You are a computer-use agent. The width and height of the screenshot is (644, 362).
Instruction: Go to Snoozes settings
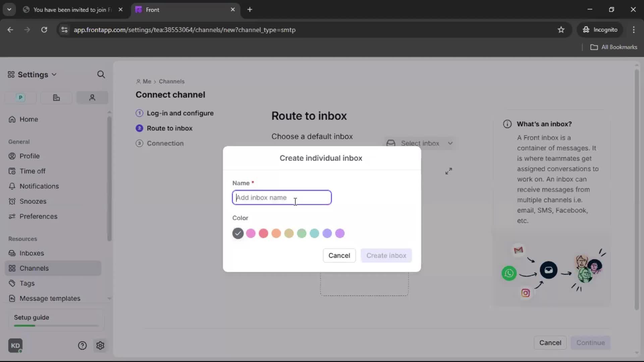pyautogui.click(x=32, y=201)
